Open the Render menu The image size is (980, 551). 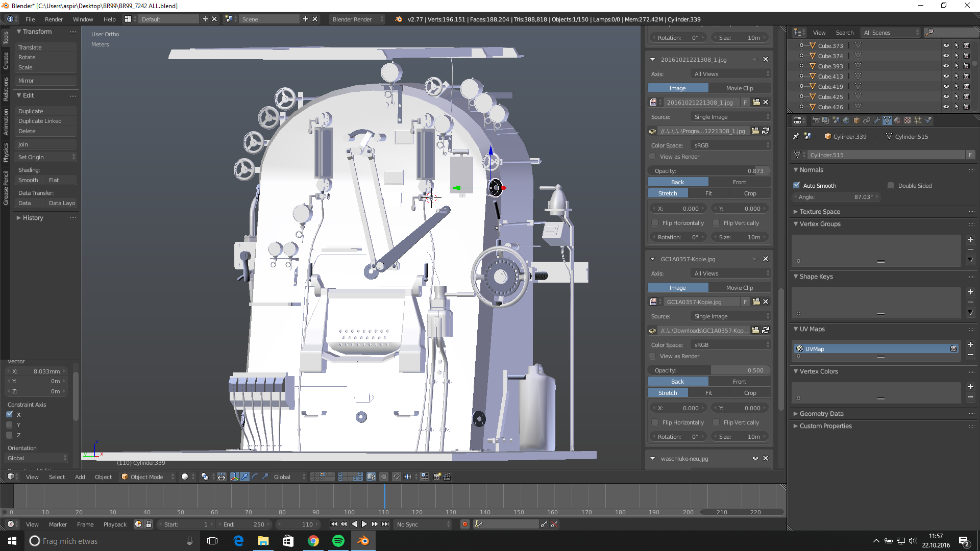click(x=54, y=19)
